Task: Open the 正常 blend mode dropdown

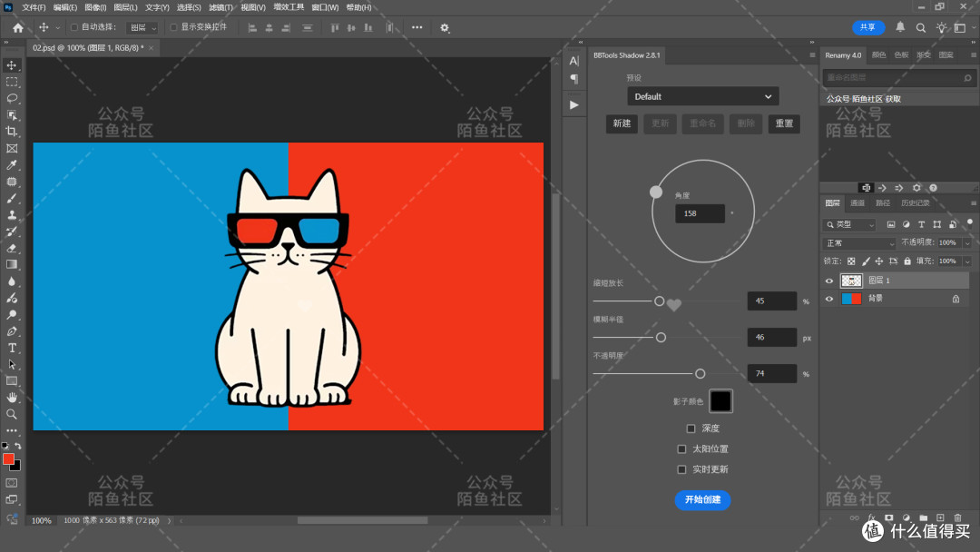Action: click(x=860, y=243)
